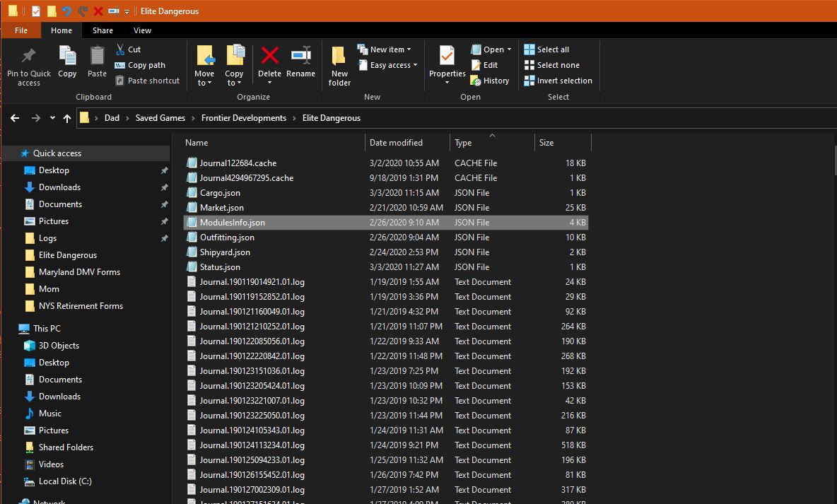Switch to the Share tab
The width and height of the screenshot is (837, 504).
pyautogui.click(x=103, y=30)
